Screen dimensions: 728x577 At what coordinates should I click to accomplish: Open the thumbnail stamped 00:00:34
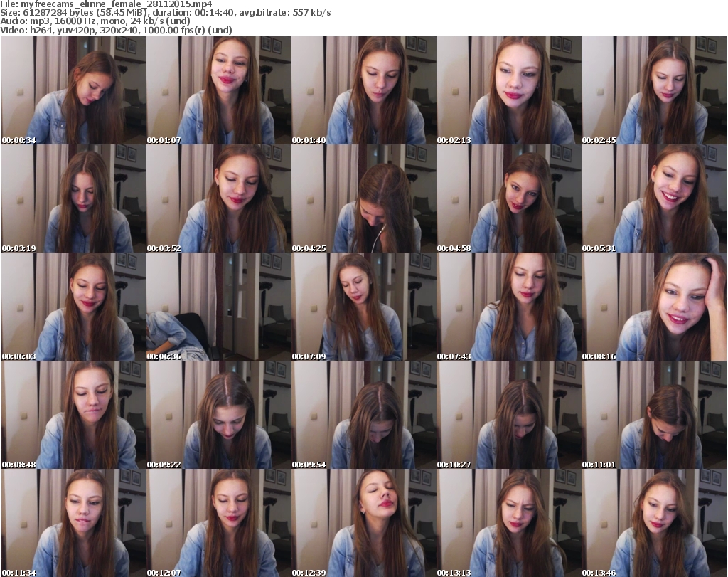coord(74,90)
